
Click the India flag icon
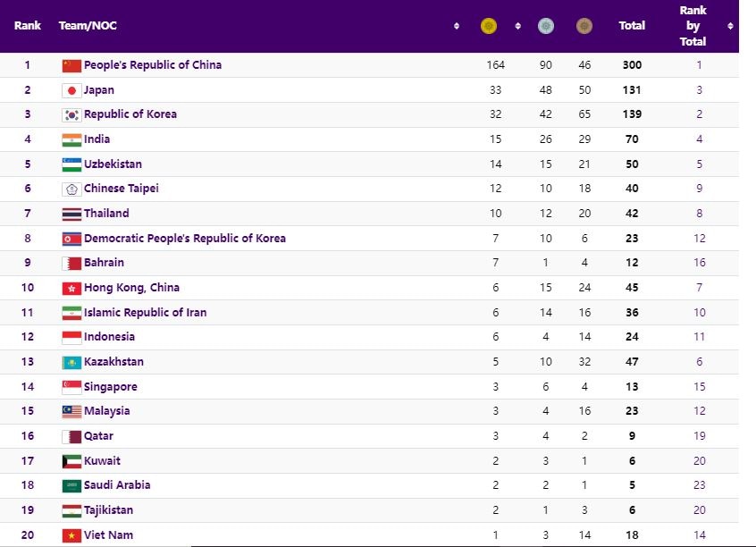(71, 139)
